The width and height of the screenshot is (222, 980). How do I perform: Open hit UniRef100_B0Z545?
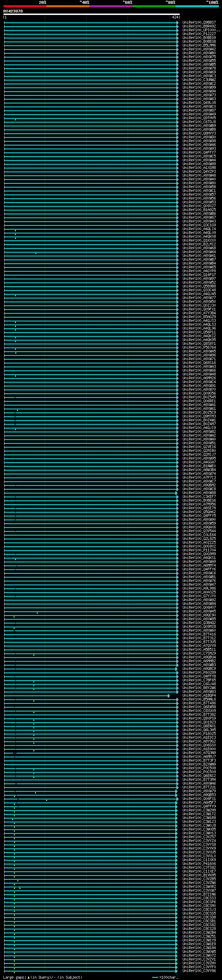pyautogui.click(x=199, y=397)
